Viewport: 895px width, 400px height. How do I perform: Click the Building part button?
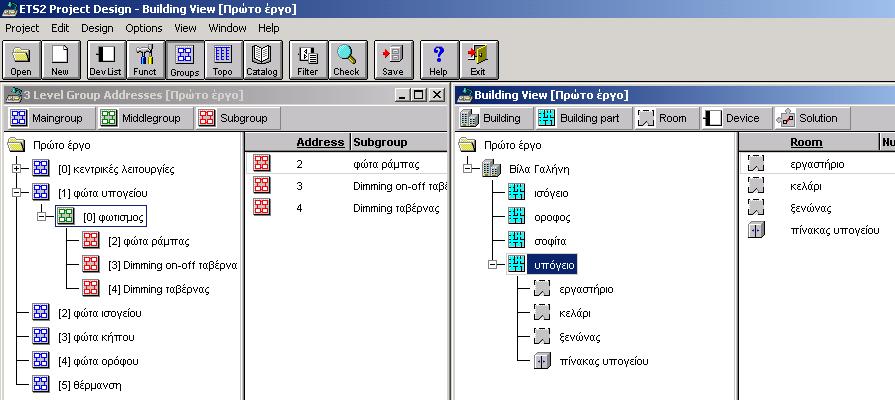[584, 118]
